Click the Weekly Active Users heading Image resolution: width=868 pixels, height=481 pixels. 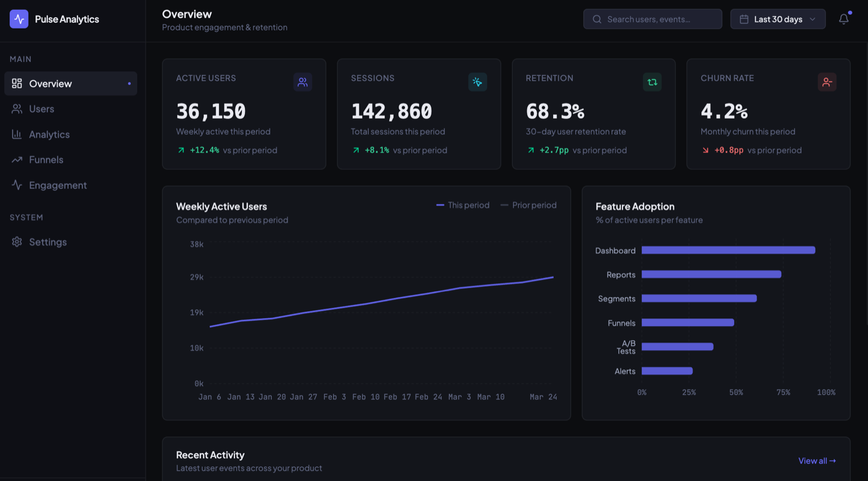coord(221,206)
